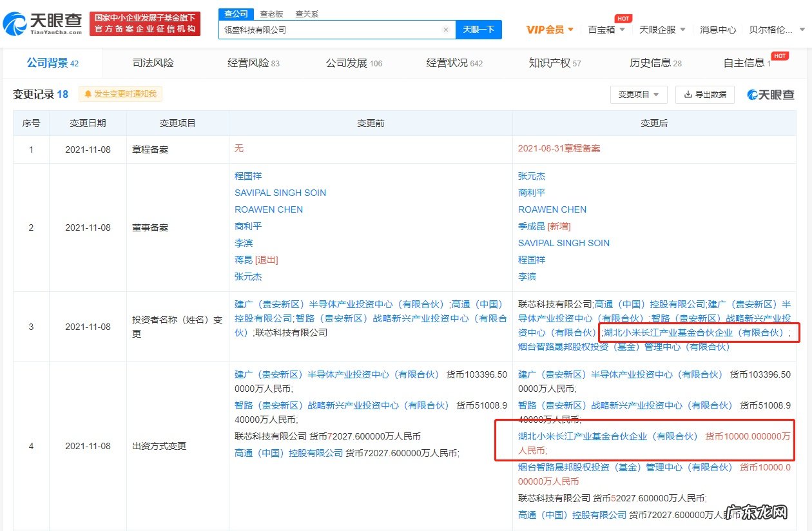Image resolution: width=812 pixels, height=531 pixels.
Task: Open 消息中心 from the top bar
Action: (717, 29)
